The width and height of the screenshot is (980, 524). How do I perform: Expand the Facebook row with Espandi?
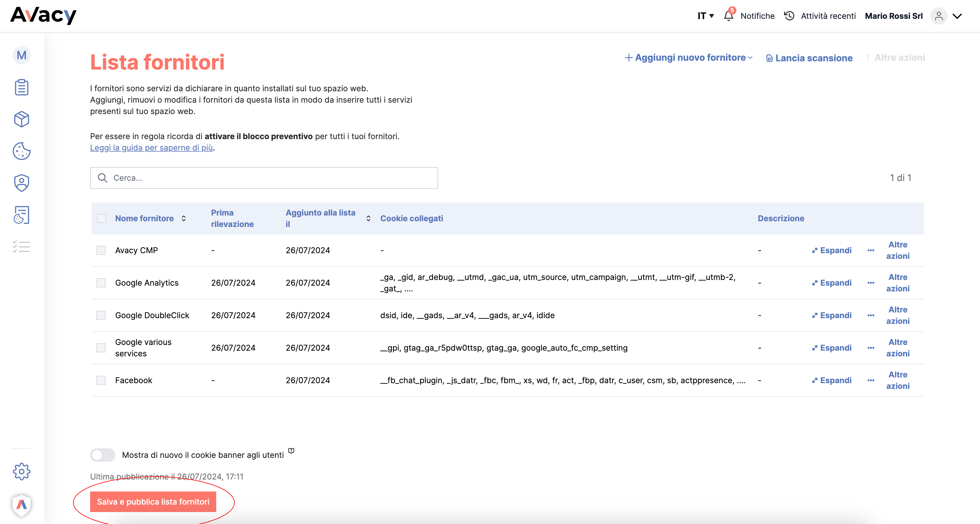click(x=832, y=381)
